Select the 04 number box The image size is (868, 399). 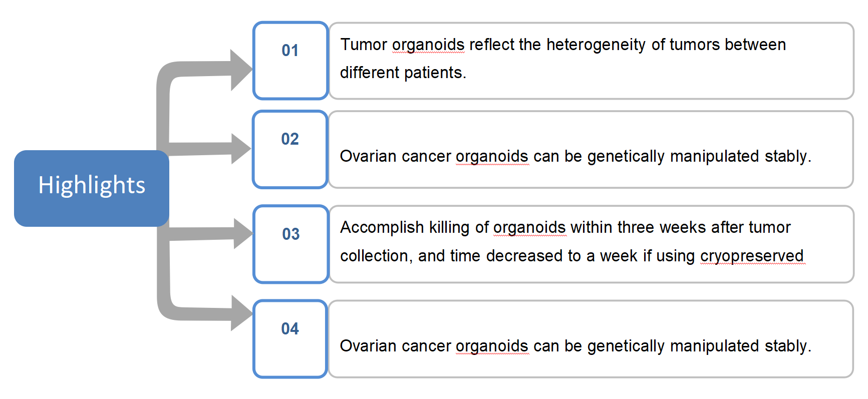(291, 338)
